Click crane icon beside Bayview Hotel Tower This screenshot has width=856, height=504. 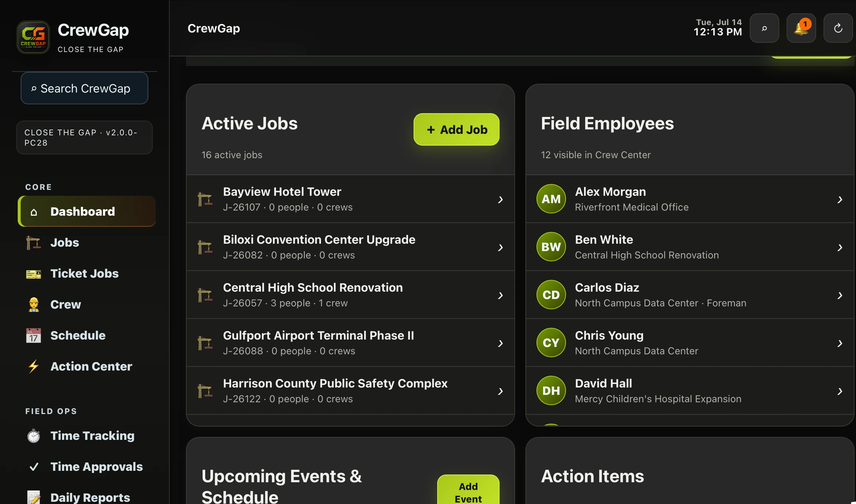click(205, 199)
